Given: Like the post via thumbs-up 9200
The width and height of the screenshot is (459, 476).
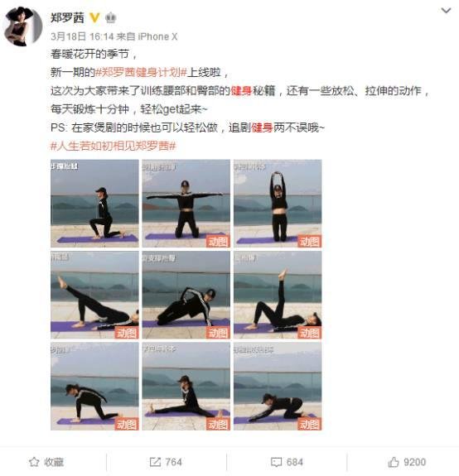Looking at the screenshot, I should click(394, 462).
